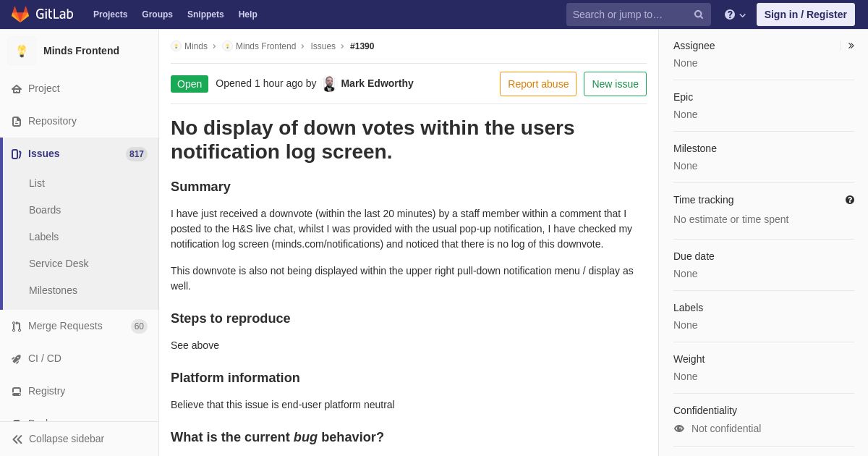The image size is (868, 456).
Task: Click the Sign in / Register button
Action: [x=806, y=14]
